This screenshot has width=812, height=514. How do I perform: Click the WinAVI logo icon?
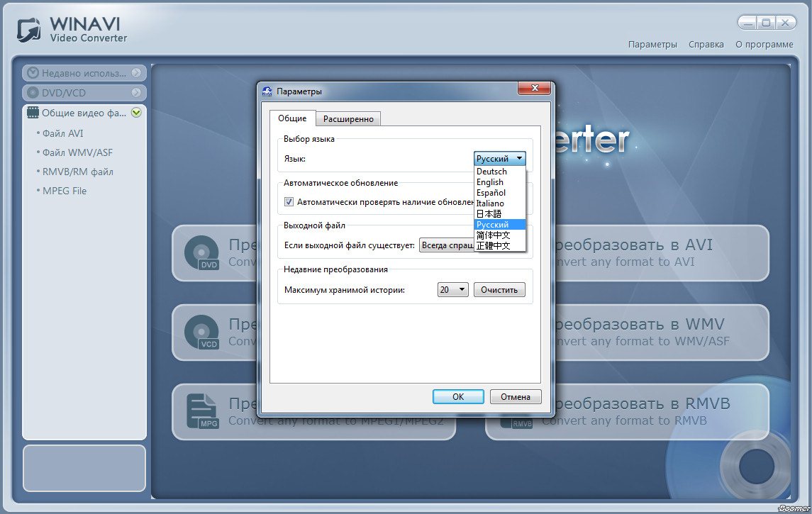tap(29, 30)
